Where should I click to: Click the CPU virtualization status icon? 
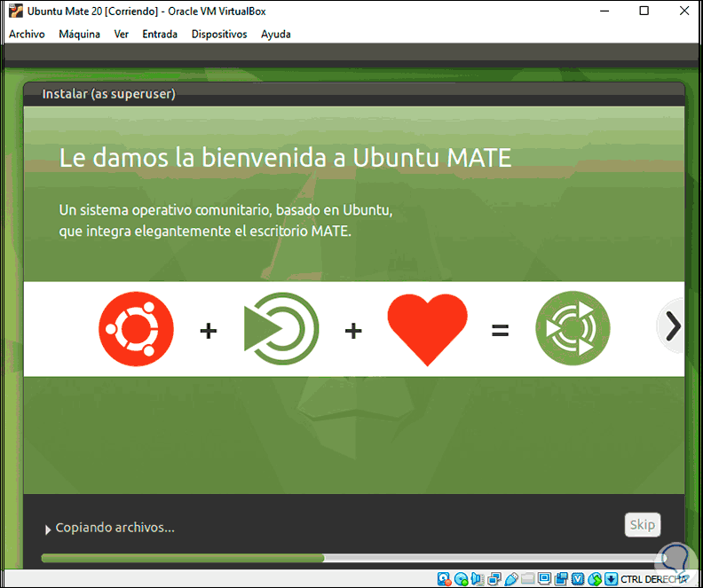pos(578,579)
